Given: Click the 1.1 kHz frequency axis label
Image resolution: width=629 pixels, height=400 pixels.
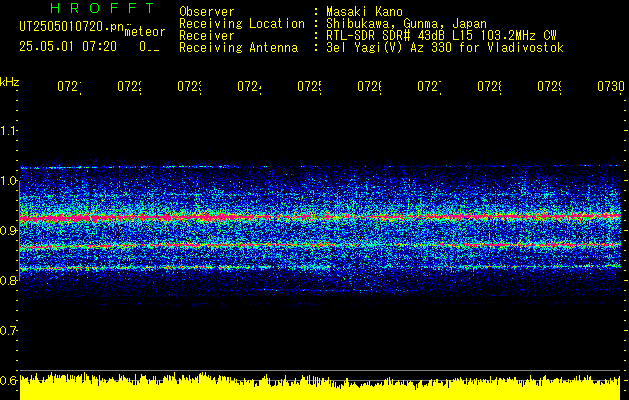Looking at the screenshot, I should pyautogui.click(x=8, y=131).
